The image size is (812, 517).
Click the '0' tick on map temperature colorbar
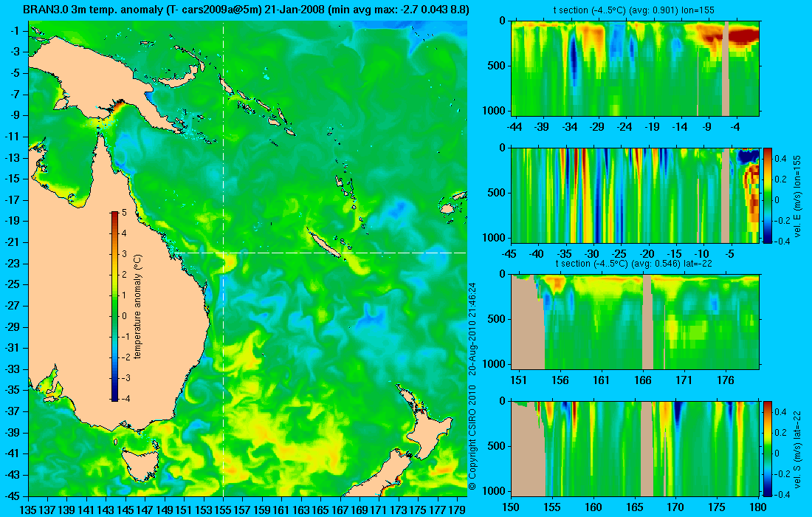coord(124,316)
